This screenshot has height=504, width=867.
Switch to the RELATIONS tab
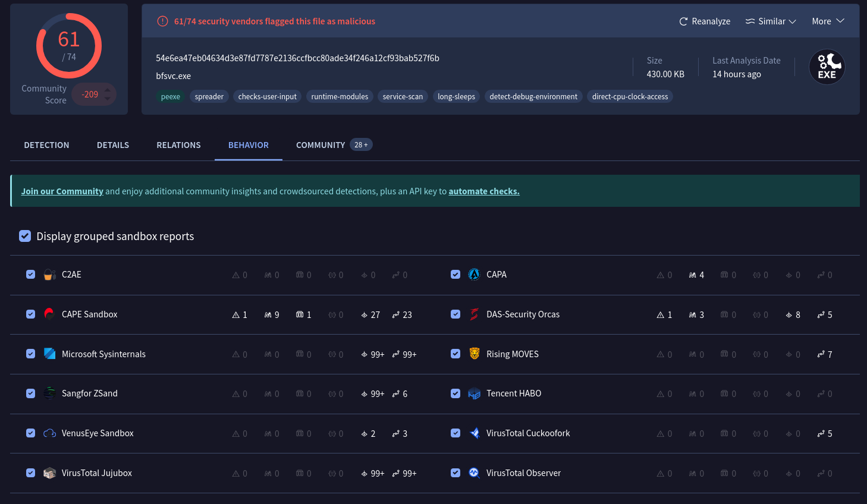click(x=178, y=145)
